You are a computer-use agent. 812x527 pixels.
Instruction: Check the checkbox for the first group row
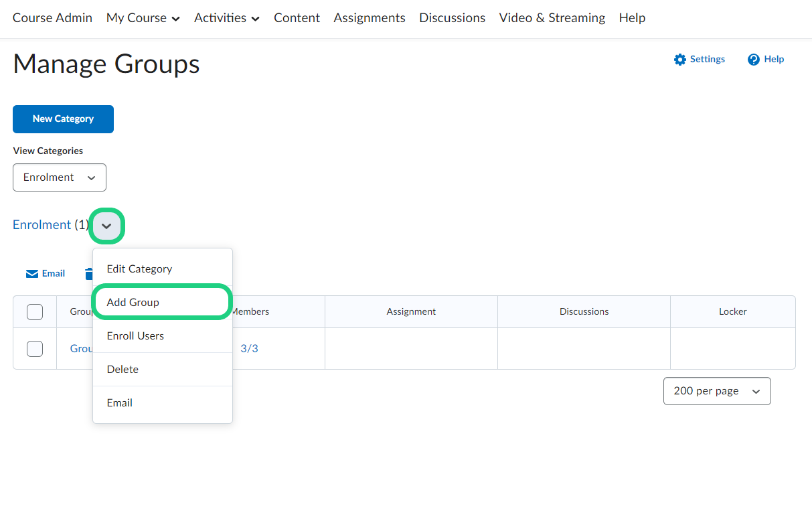coord(35,349)
